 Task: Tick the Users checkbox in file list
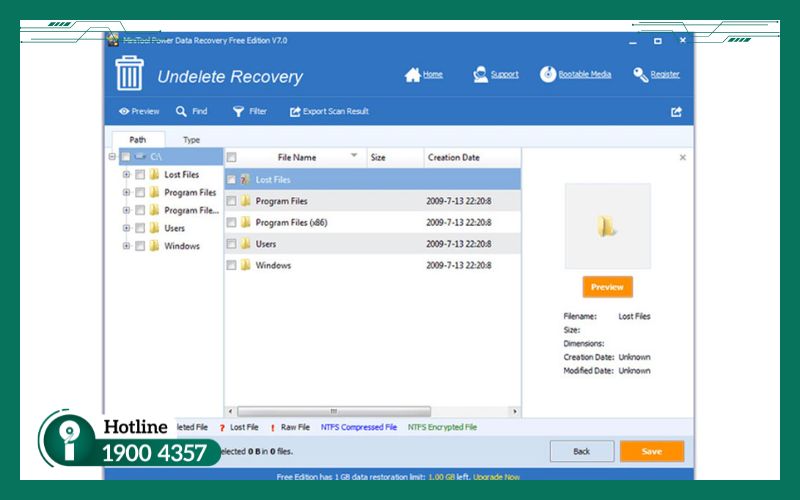pos(232,244)
